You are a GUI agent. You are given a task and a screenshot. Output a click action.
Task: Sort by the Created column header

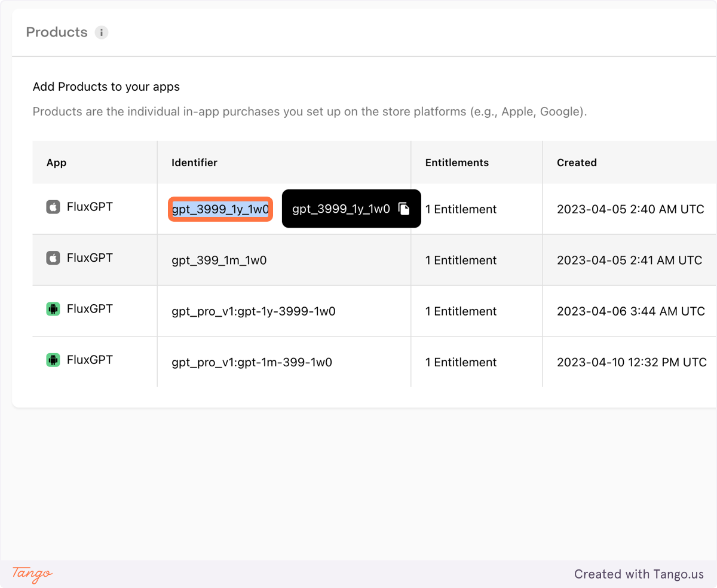[x=577, y=163]
